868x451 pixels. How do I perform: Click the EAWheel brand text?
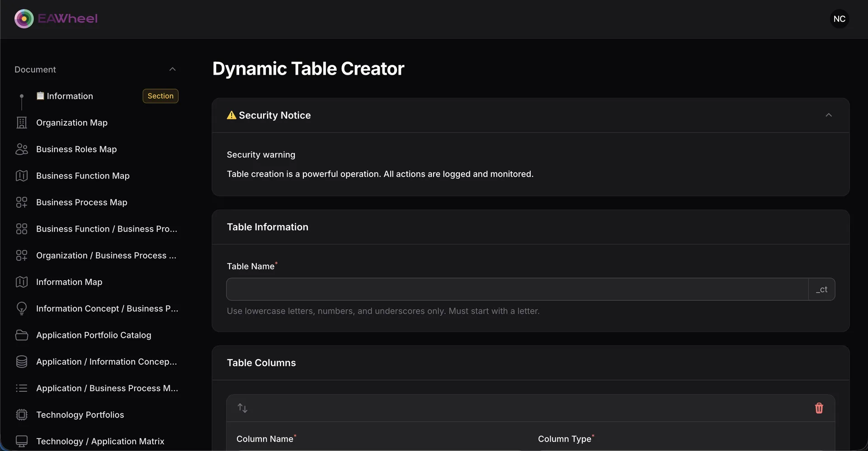click(68, 19)
